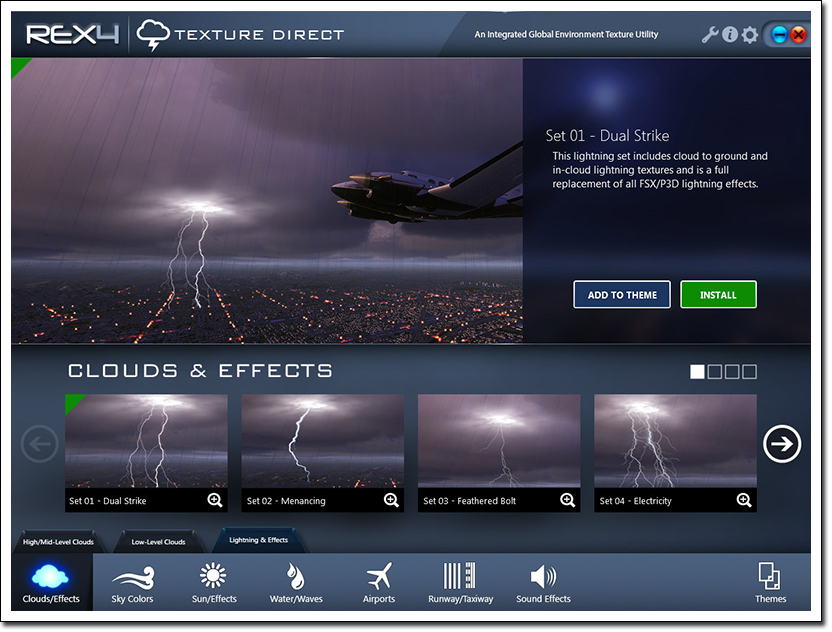
Task: Install the Dual Strike lightning set
Action: pos(718,295)
